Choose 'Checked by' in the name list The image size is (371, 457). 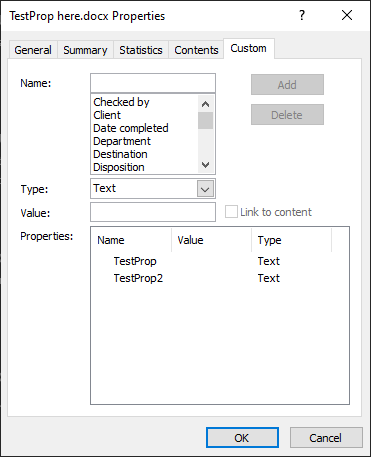[121, 102]
